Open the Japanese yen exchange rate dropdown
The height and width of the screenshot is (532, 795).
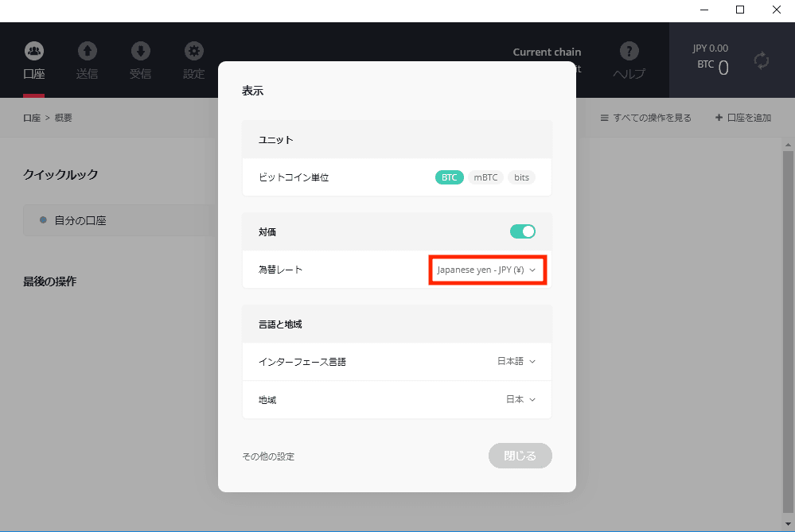[487, 270]
